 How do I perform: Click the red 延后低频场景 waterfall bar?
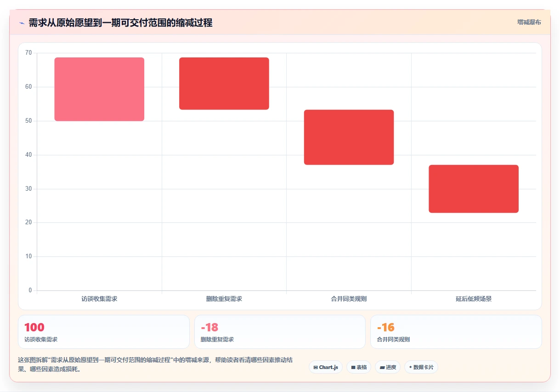[474, 189]
